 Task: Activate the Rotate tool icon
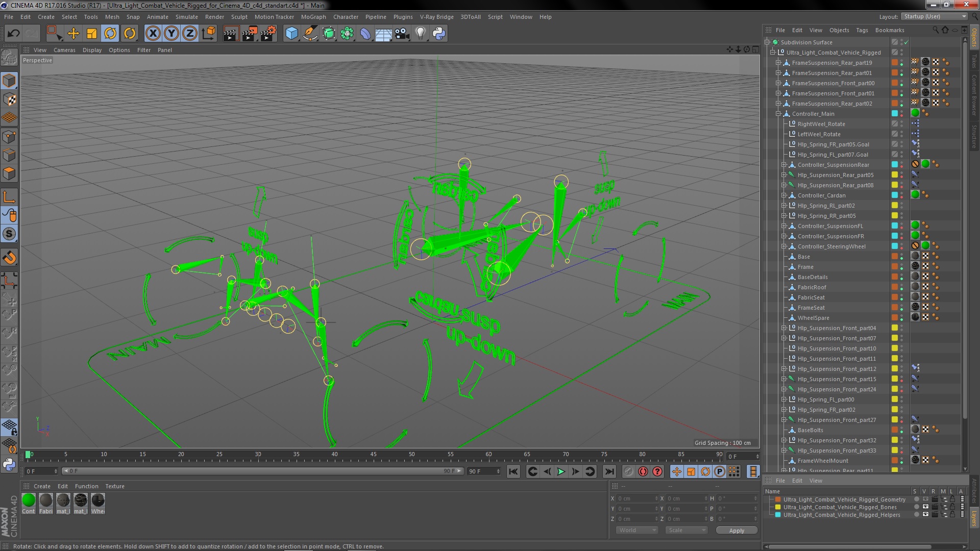[110, 34]
